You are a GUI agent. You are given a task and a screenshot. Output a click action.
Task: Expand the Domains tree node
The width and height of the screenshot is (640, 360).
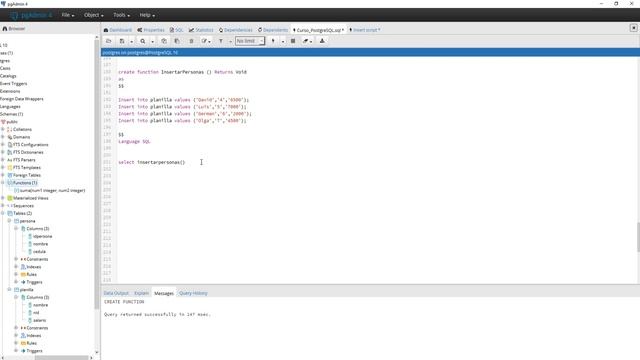[x=3, y=137]
